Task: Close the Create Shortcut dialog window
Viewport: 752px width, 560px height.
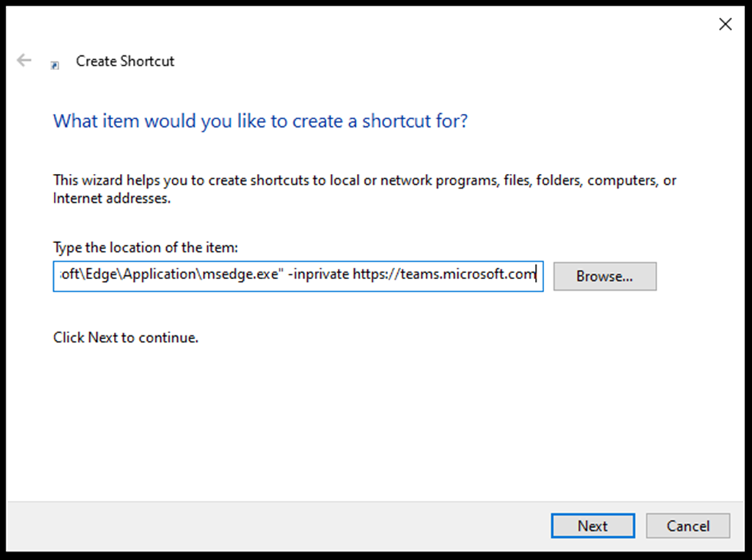Action: point(724,25)
